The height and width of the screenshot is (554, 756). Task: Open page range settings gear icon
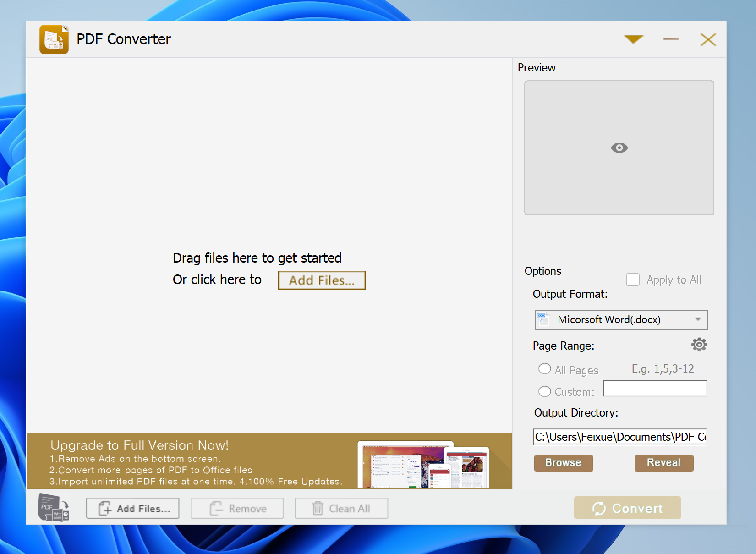click(x=699, y=345)
